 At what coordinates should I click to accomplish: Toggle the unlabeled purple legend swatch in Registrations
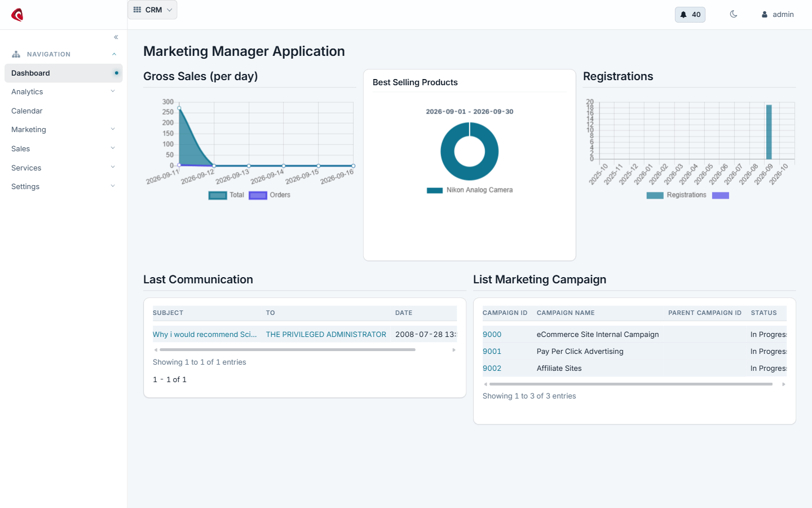721,195
